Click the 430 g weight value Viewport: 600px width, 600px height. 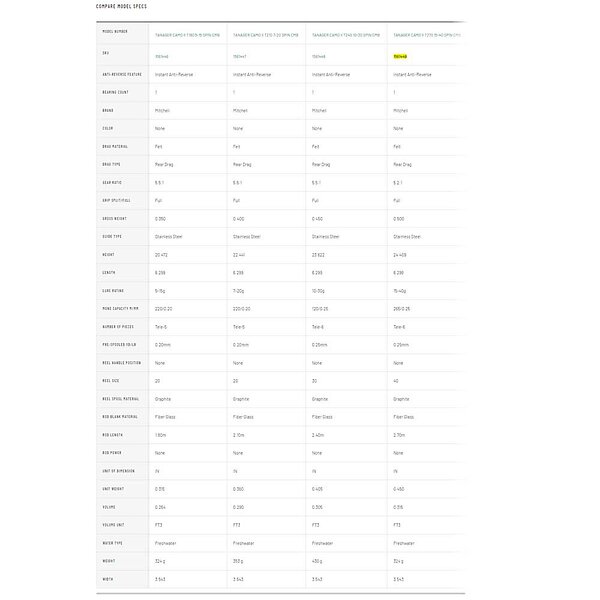click(x=319, y=559)
